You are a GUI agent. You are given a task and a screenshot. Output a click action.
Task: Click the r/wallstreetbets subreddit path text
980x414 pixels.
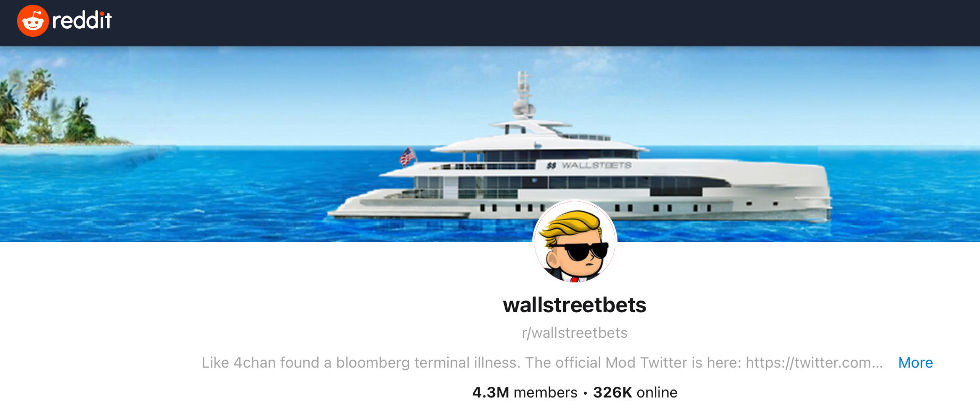pyautogui.click(x=574, y=333)
